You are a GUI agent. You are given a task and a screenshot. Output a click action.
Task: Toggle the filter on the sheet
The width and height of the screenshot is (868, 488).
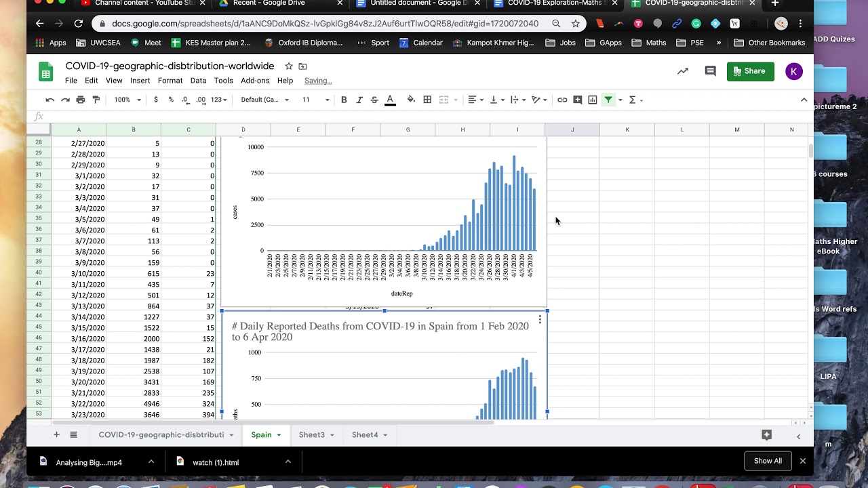tap(608, 100)
